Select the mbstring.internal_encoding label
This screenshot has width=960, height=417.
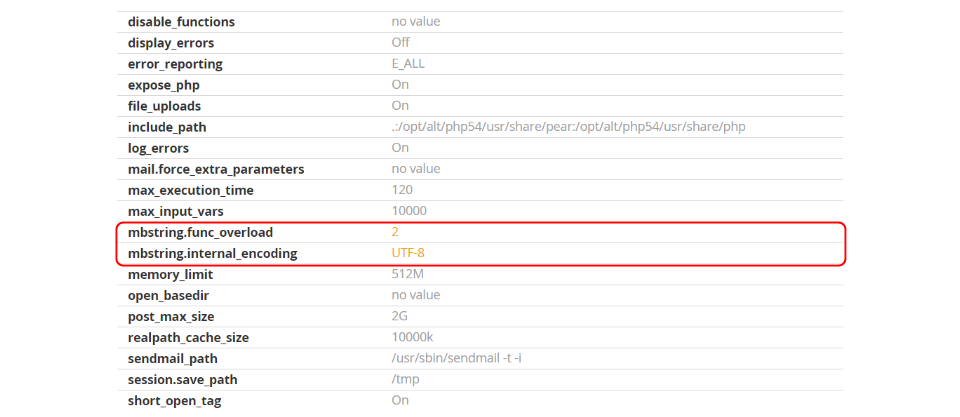(x=212, y=253)
